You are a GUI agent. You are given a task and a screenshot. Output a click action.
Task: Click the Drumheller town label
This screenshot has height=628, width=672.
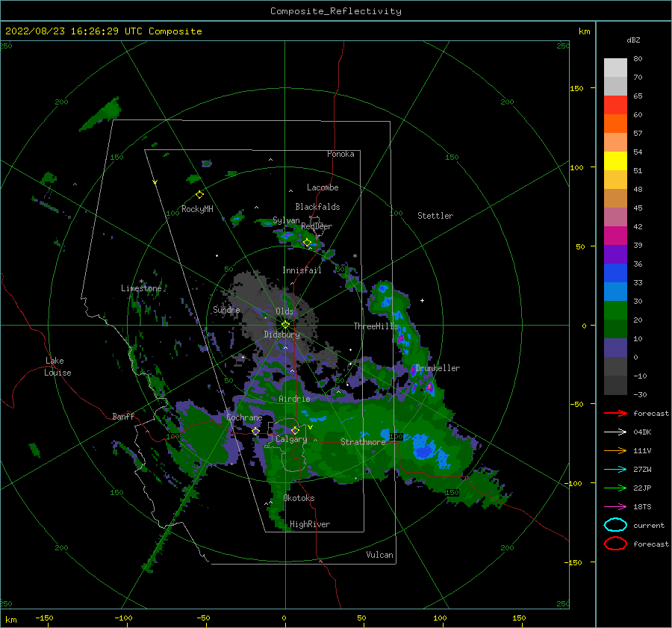[438, 368]
